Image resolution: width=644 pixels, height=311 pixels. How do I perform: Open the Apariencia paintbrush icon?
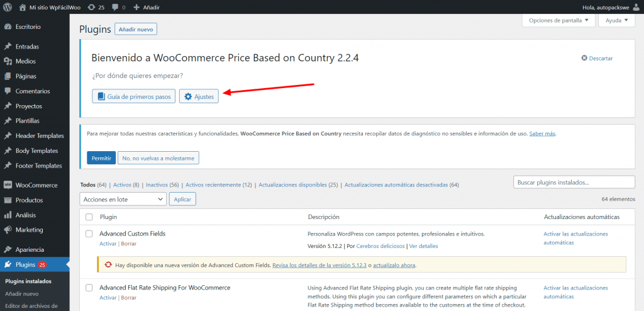[8, 250]
